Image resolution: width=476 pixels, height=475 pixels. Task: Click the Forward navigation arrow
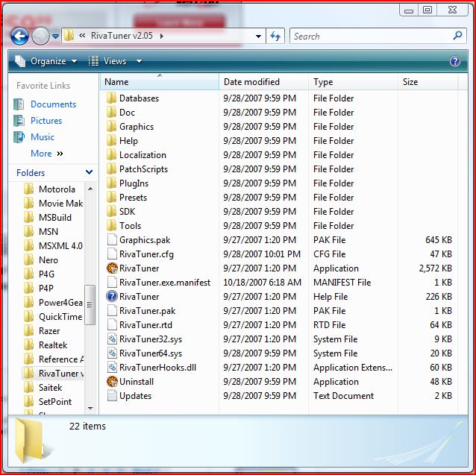(40, 36)
